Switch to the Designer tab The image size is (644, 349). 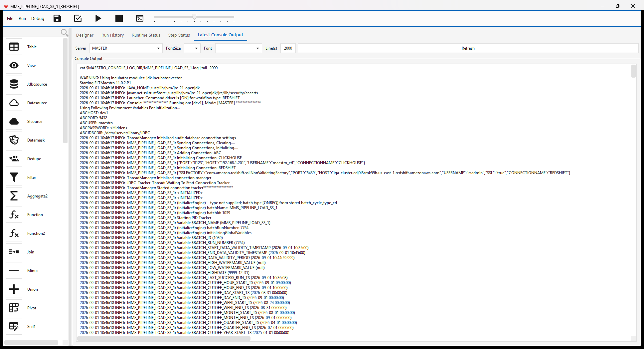[x=85, y=35]
